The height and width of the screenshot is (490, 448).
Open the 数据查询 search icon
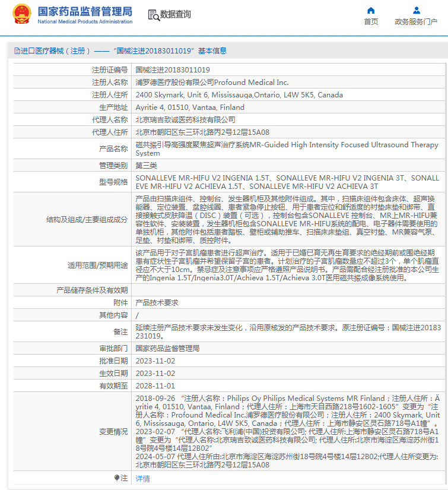(x=154, y=15)
